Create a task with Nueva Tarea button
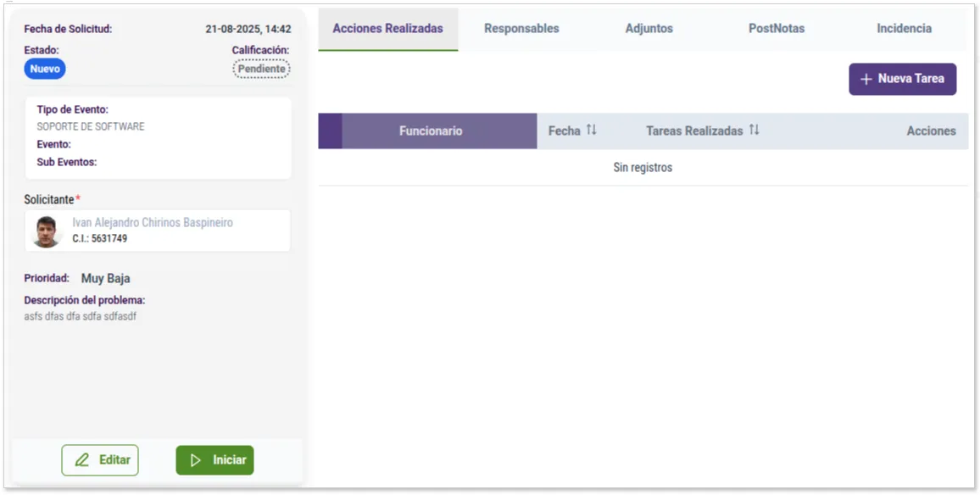 coord(902,79)
